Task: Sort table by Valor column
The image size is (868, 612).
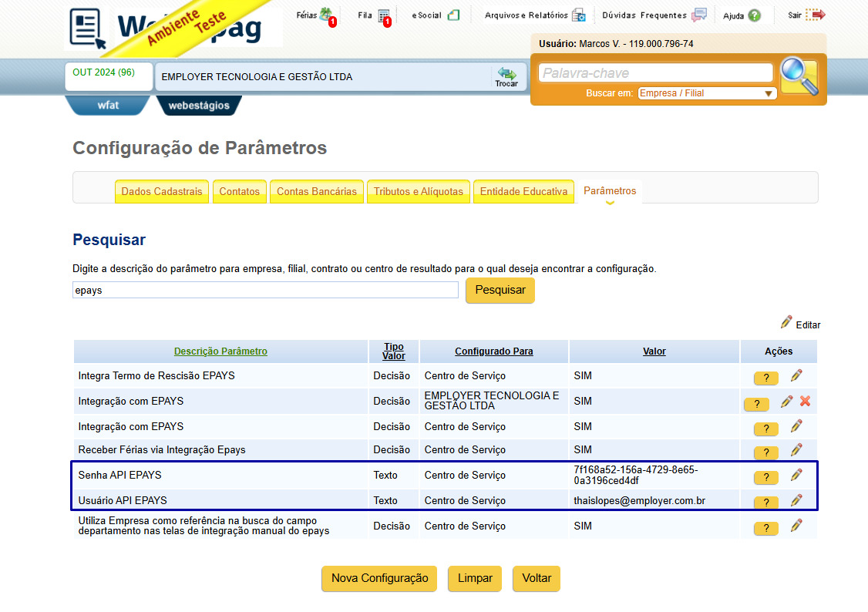Action: (x=654, y=351)
